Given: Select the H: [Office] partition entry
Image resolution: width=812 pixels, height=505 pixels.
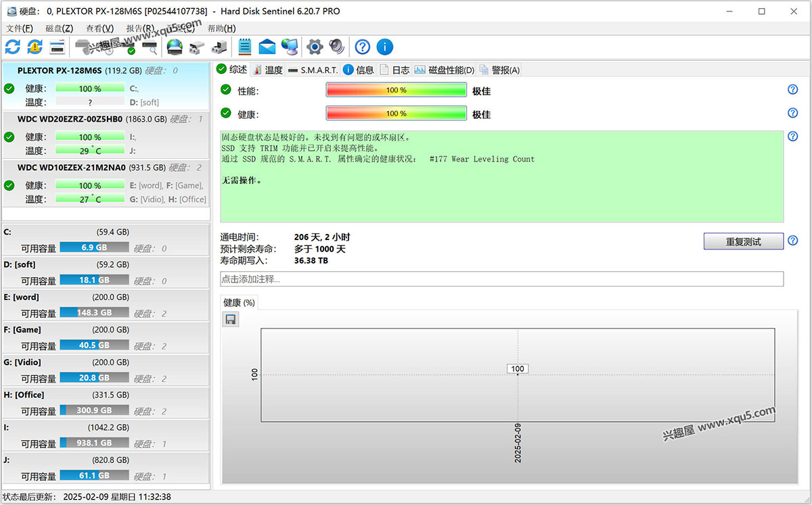Looking at the screenshot, I should click(x=106, y=403).
